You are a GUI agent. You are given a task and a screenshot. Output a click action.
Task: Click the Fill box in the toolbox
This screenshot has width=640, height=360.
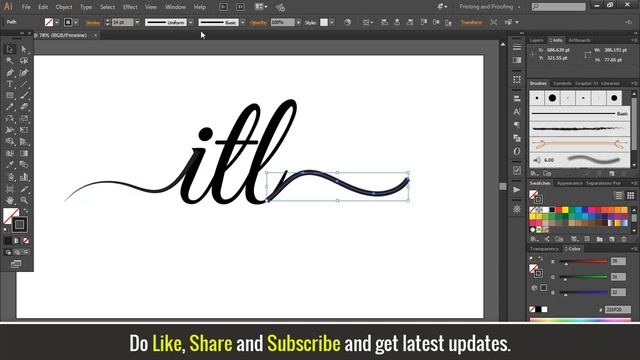tap(9, 214)
